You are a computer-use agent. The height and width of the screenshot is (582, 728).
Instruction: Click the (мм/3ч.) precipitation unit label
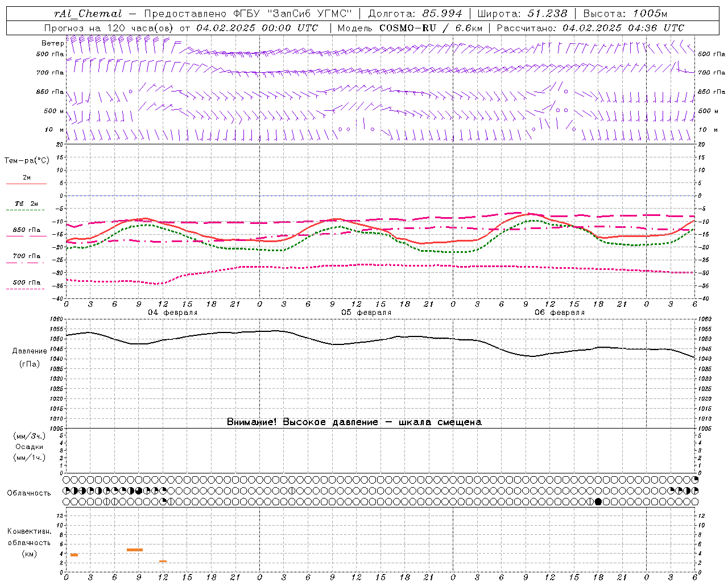[29, 436]
